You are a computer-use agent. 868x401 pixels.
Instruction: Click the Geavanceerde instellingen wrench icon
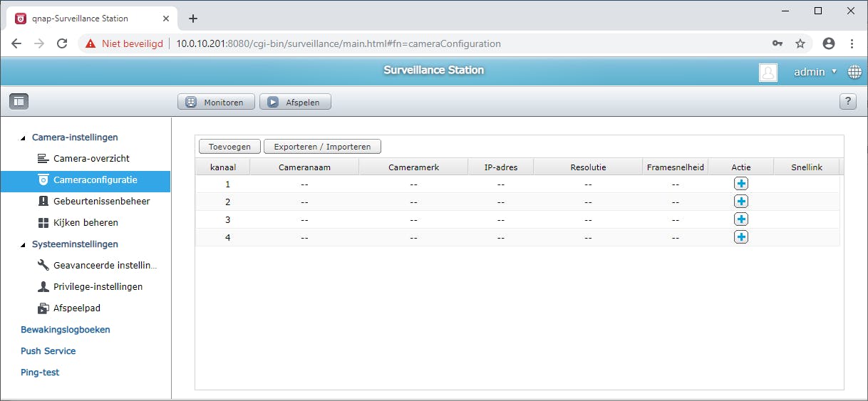click(x=42, y=266)
